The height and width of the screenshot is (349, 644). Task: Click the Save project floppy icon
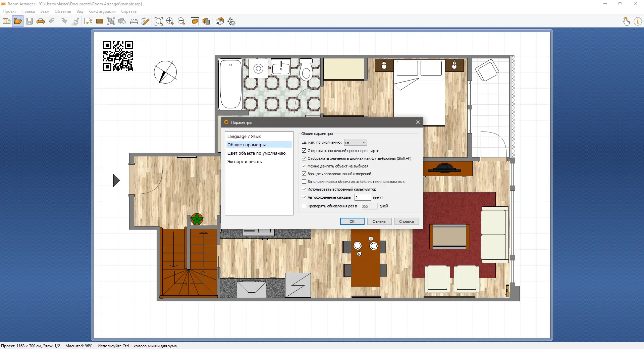(29, 21)
